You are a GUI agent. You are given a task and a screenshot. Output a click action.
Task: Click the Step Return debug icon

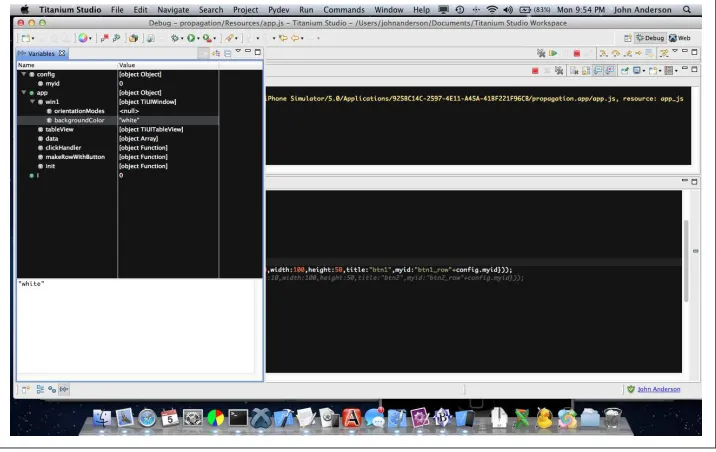click(627, 53)
